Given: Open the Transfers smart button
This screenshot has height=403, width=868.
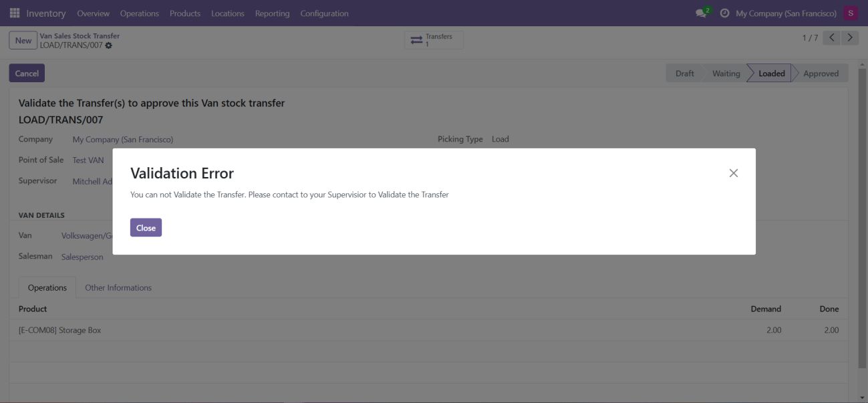Looking at the screenshot, I should coord(433,40).
